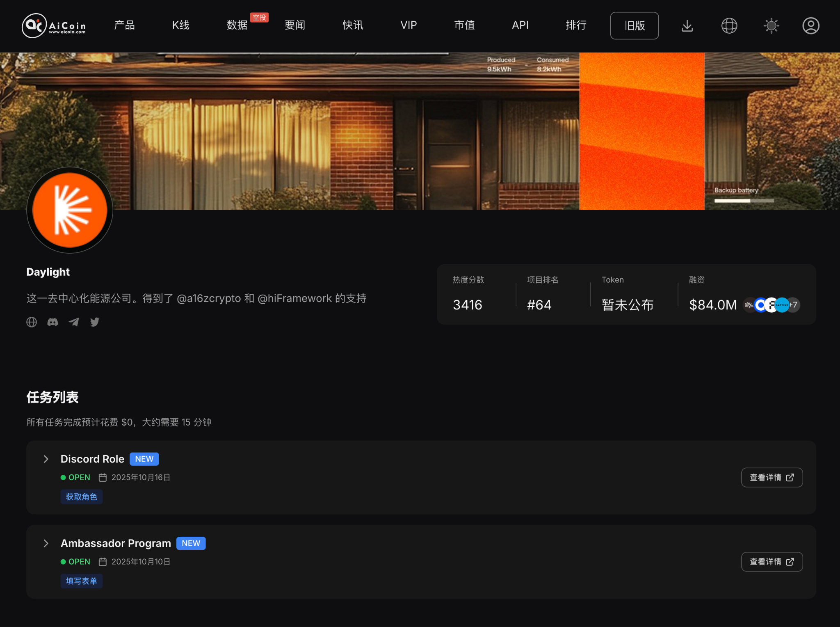Click the AiCoin logo
This screenshot has height=627, width=840.
(54, 25)
